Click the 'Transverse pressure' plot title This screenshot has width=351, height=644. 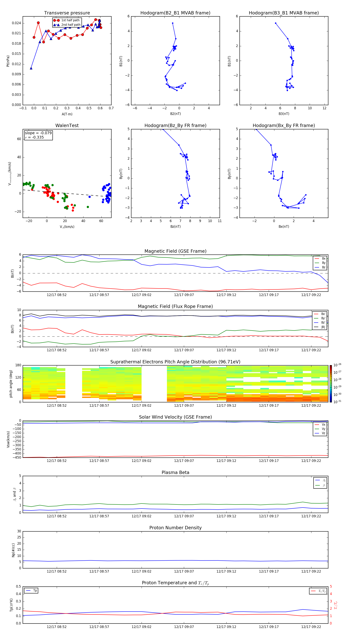click(67, 13)
